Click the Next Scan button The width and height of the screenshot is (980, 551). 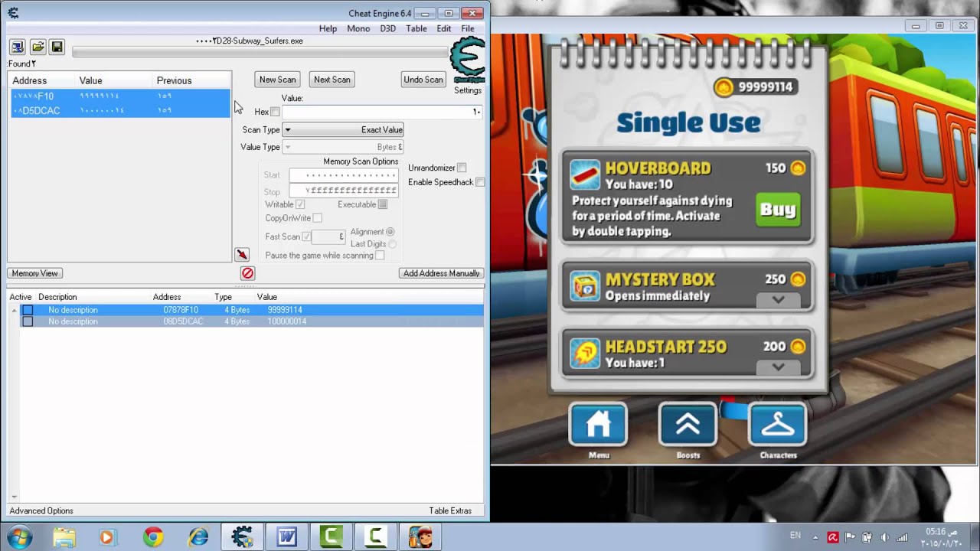pyautogui.click(x=332, y=80)
